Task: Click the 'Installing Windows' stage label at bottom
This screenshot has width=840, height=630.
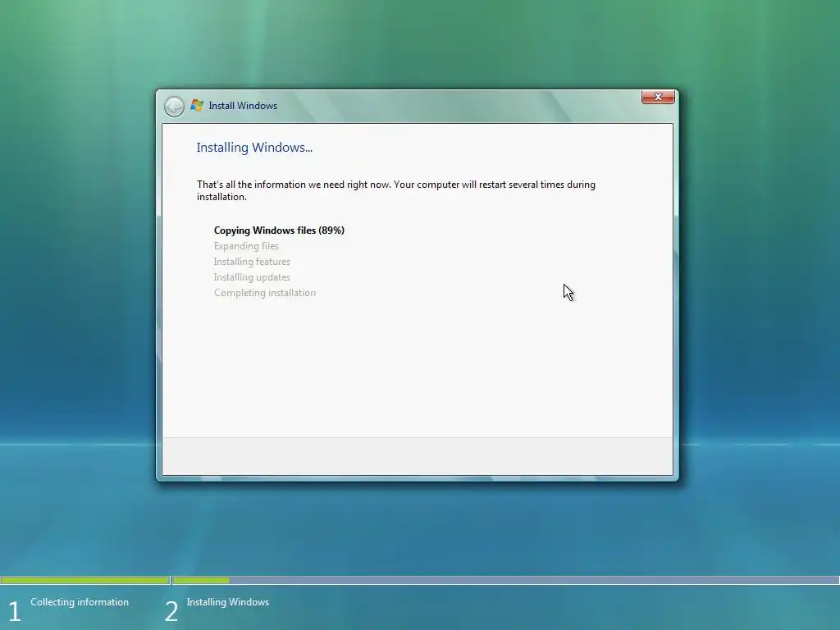Action: [x=228, y=602]
